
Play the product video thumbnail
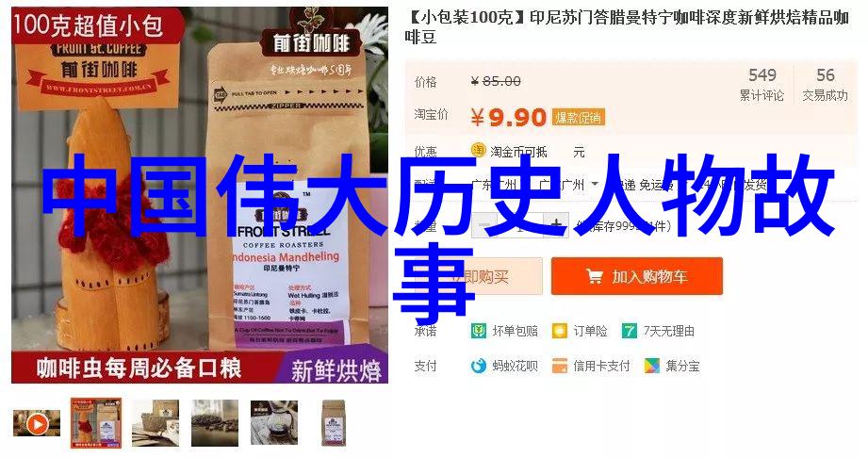(x=37, y=424)
